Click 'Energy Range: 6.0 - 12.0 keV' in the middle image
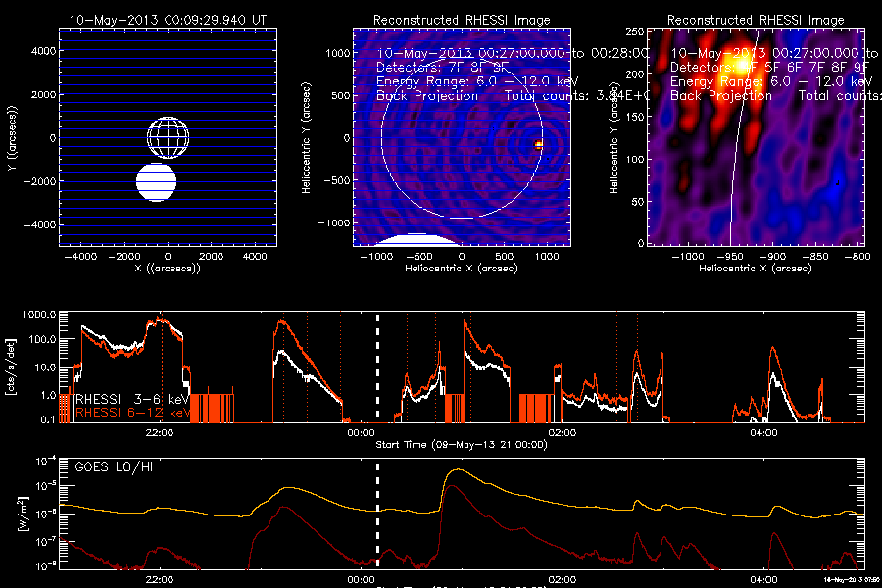Image resolution: width=882 pixels, height=588 pixels. point(477,81)
